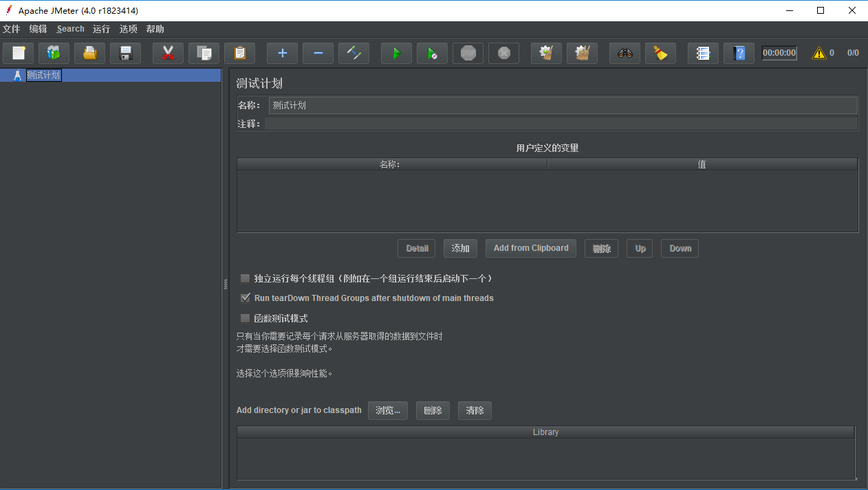This screenshot has width=868, height=490.
Task: Click the Library column header
Action: coord(545,432)
